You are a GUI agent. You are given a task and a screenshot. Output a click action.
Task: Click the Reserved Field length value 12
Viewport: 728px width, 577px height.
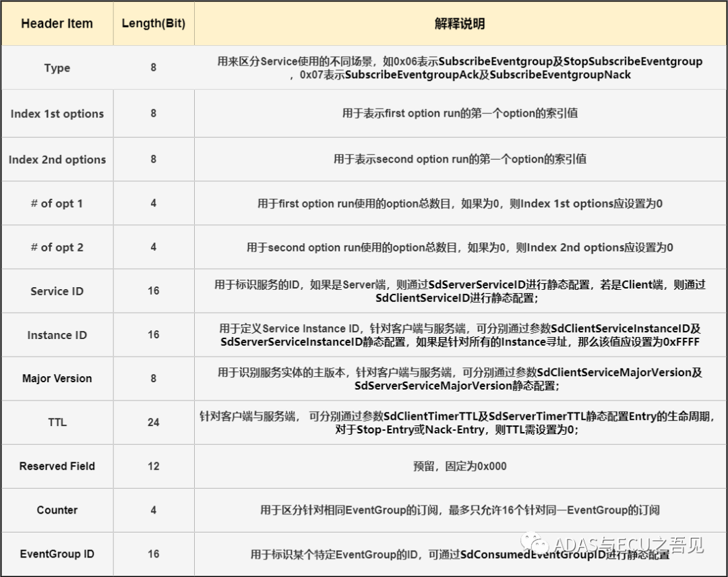153,466
